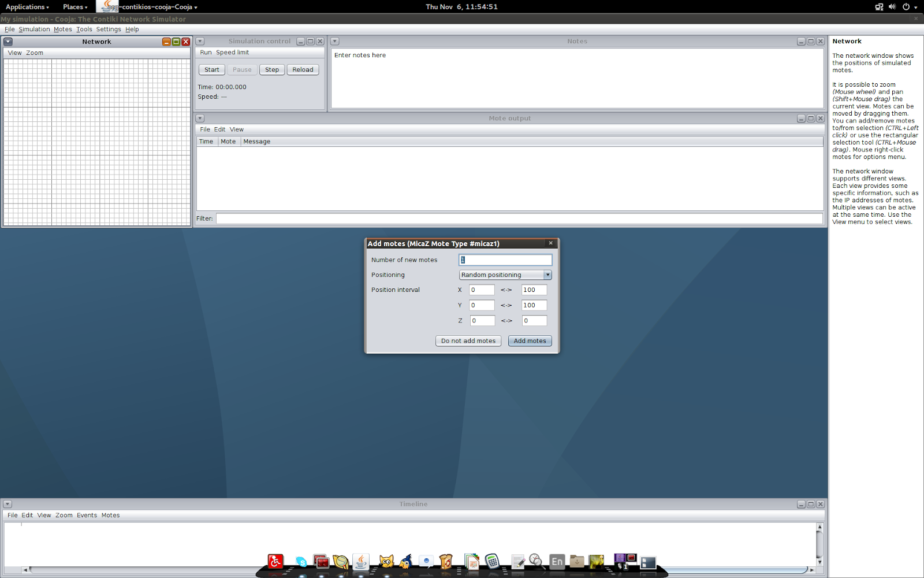Open the File menu in main menu bar
924x578 pixels.
10,29
